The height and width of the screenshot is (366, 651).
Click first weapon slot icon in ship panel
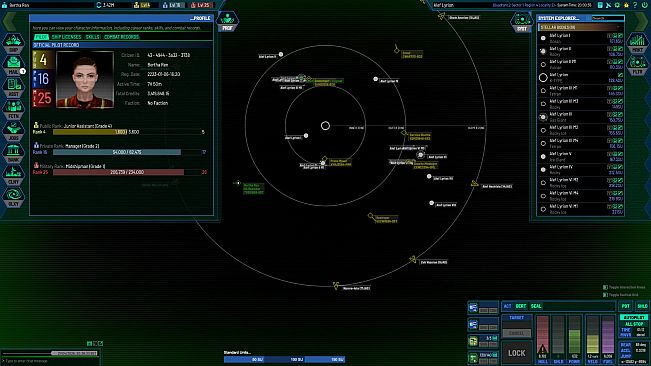tap(473, 307)
